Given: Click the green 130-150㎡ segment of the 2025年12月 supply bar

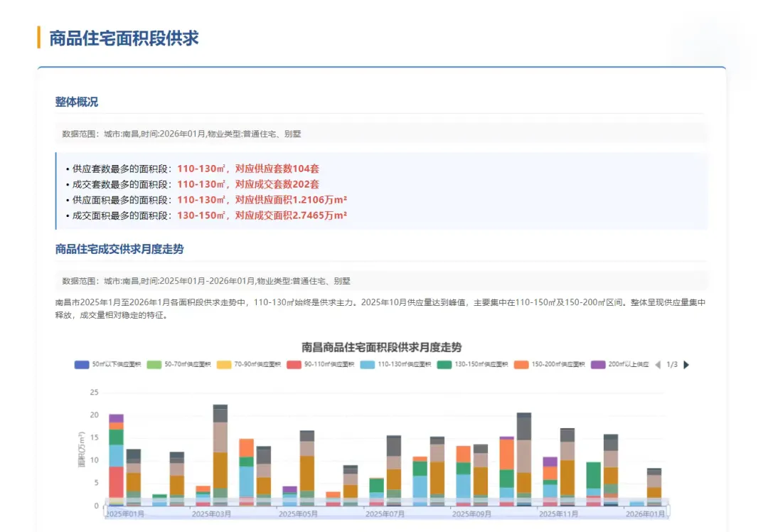Looking at the screenshot, I should 594,474.
